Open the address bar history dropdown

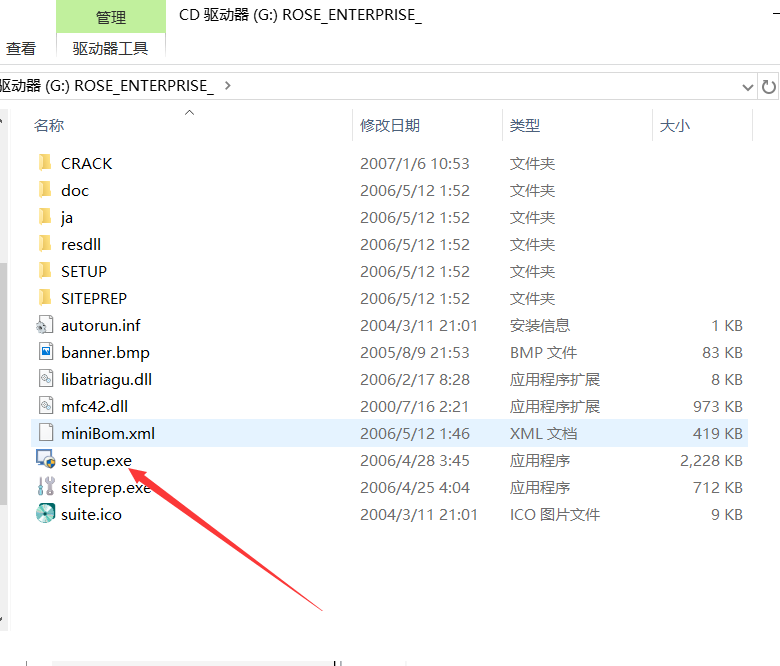pyautogui.click(x=747, y=88)
